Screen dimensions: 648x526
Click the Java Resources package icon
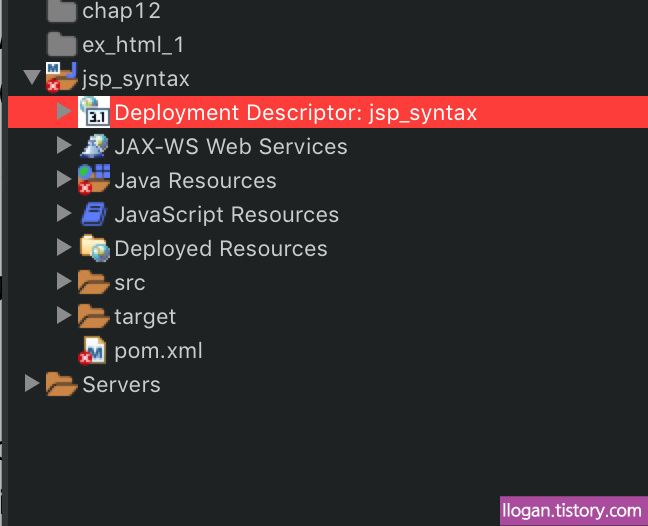[94, 179]
